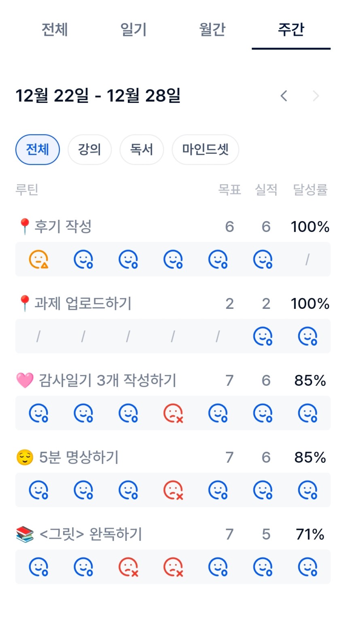
Task: Go to next week with right chevron
Action: pyautogui.click(x=316, y=96)
